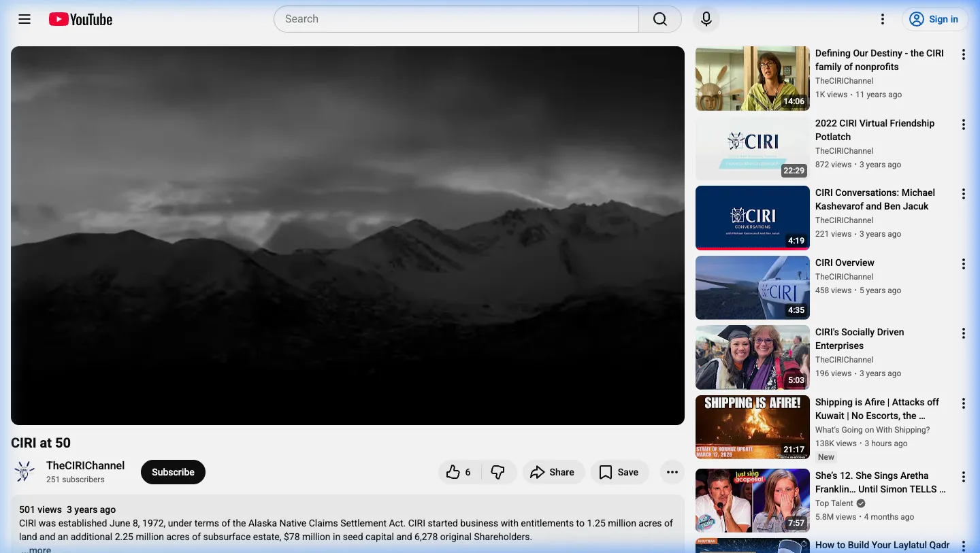Click the '251 subscribers' text
The width and height of the screenshot is (980, 553).
(76, 480)
